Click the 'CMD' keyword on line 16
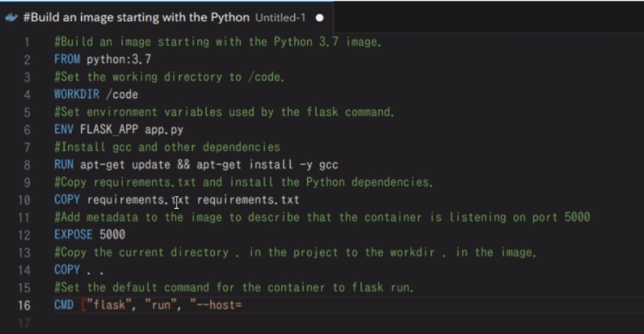644x334 pixels. click(x=64, y=305)
